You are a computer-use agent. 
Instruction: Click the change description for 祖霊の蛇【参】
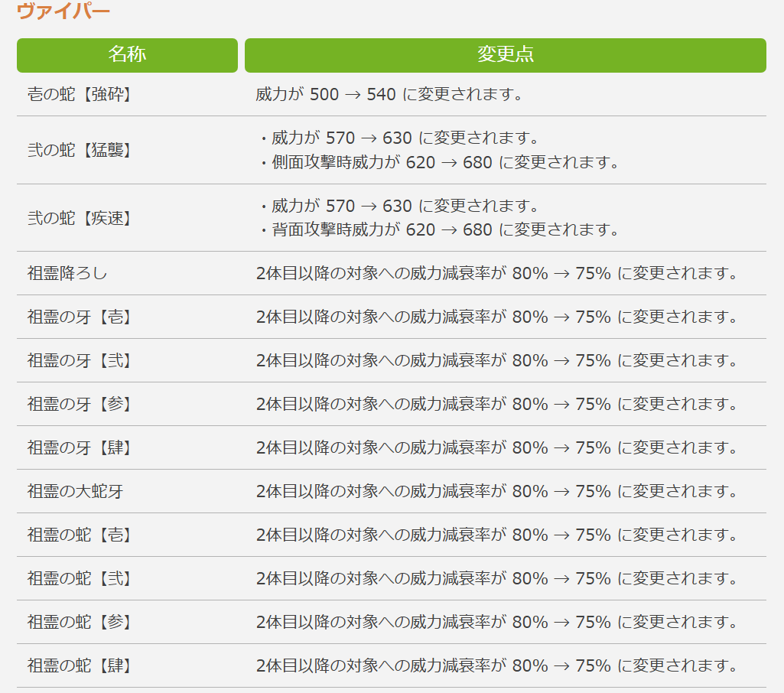[x=496, y=622]
